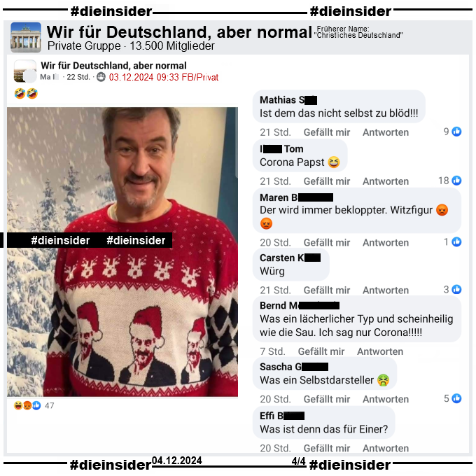Click Gefällt mir under Maren's comment
The height and width of the screenshot is (476, 476).
click(x=327, y=243)
